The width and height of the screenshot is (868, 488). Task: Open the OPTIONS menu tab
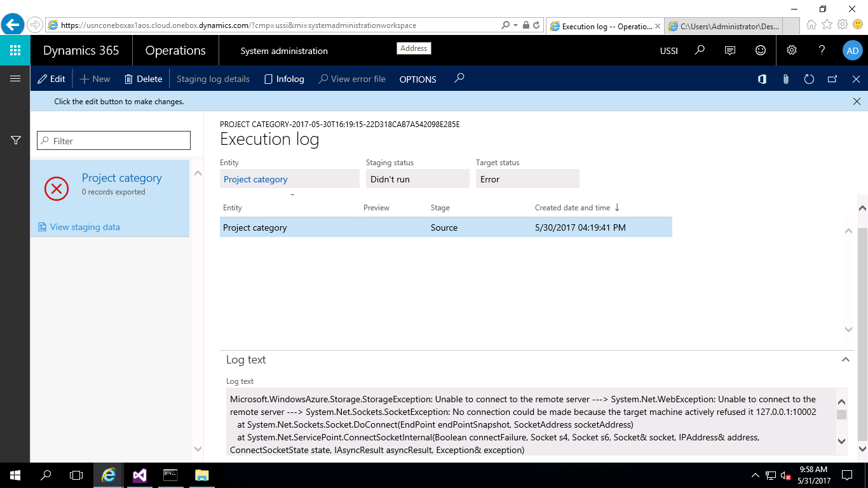pos(417,79)
